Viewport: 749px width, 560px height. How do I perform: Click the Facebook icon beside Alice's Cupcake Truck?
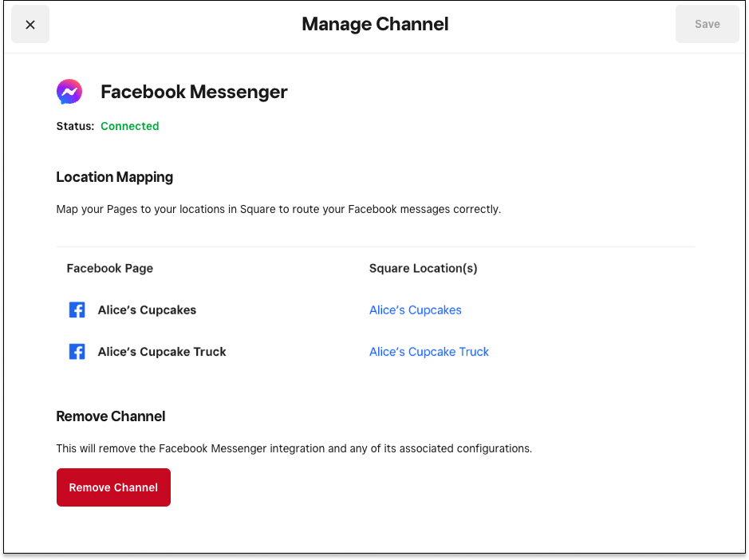point(77,352)
